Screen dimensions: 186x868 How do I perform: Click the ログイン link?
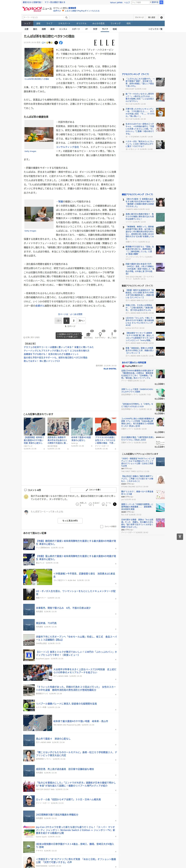click(x=57, y=11)
